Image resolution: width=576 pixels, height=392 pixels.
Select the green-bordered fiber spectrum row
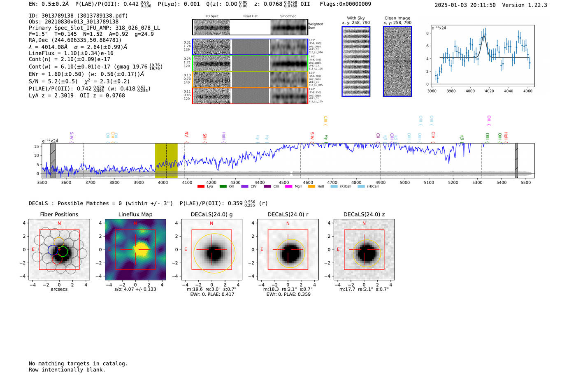pyautogui.click(x=250, y=63)
